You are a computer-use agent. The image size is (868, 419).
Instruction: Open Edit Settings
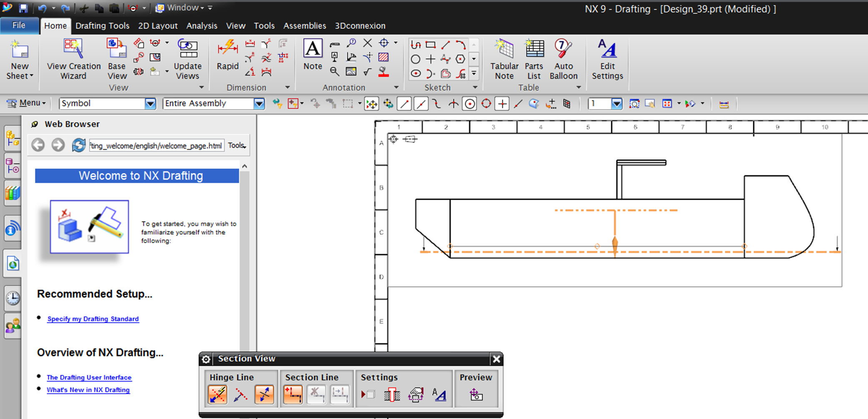607,59
